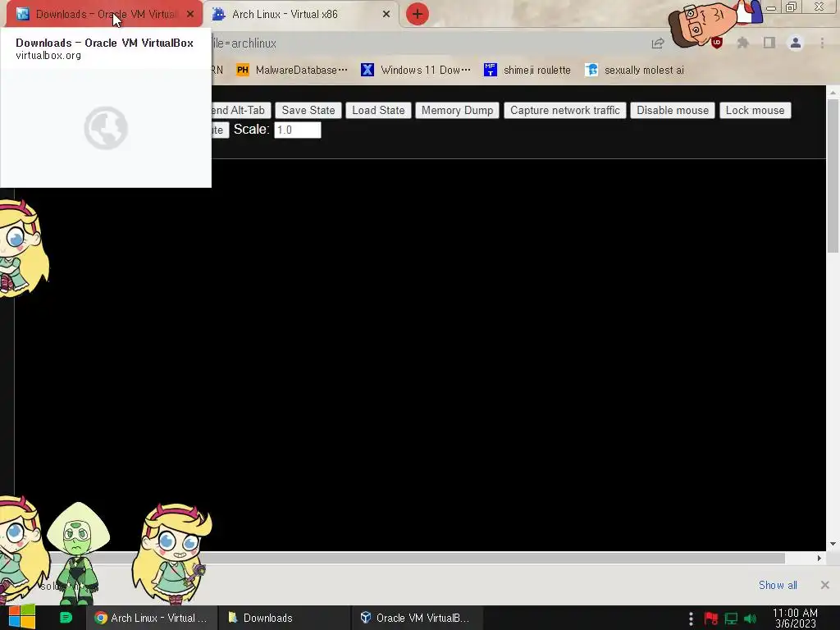Open a new tab with the plus button
Image resolution: width=840 pixels, height=630 pixels.
pyautogui.click(x=418, y=14)
